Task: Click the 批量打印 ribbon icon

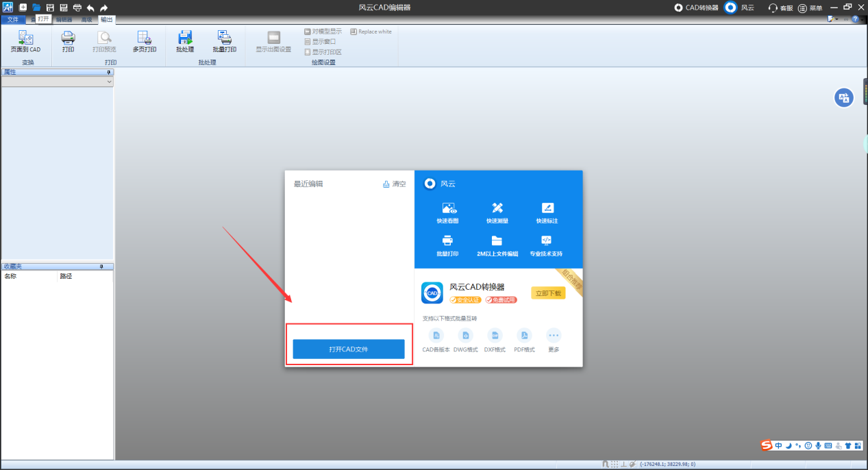Action: coord(224,41)
